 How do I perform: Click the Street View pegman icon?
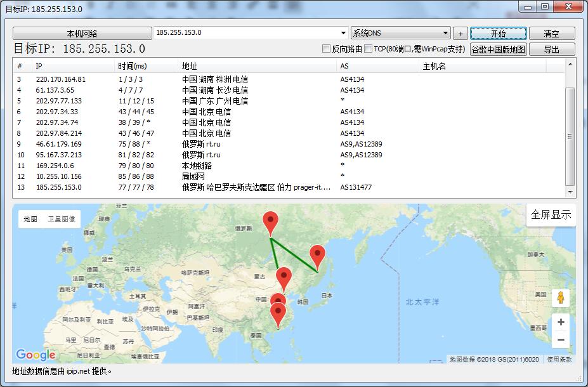tap(560, 298)
